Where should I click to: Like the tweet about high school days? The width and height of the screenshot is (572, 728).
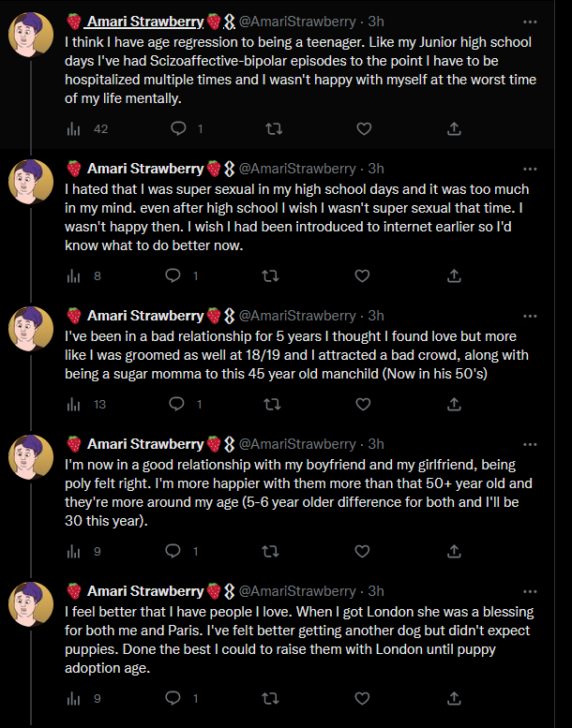tap(363, 275)
